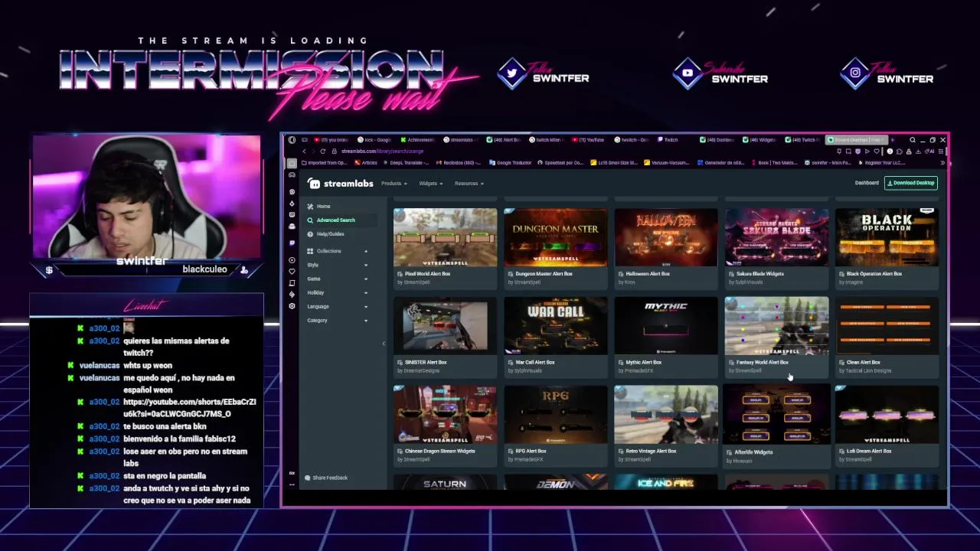Open Mythic Alert Box thumbnail
Screen dimensions: 980x551
pyautogui.click(x=666, y=326)
